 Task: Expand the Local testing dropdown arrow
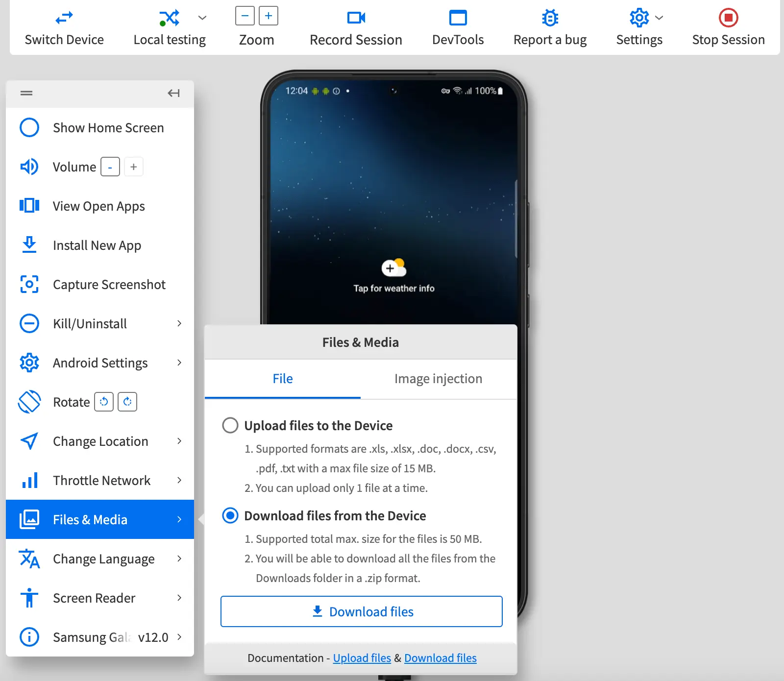click(x=202, y=18)
